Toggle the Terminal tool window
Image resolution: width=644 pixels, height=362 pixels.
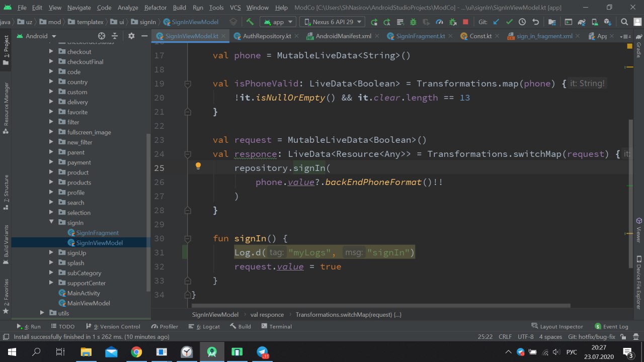(x=276, y=326)
